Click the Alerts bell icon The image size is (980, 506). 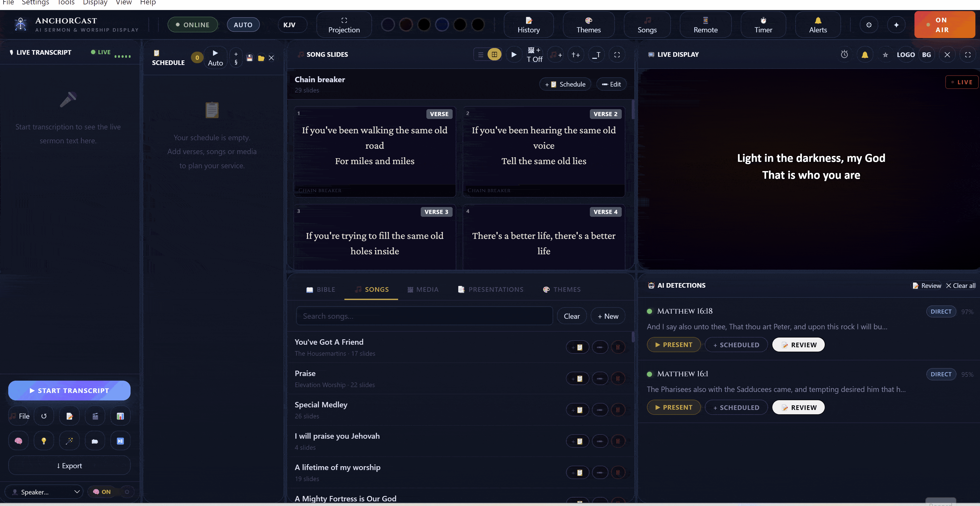click(x=818, y=24)
